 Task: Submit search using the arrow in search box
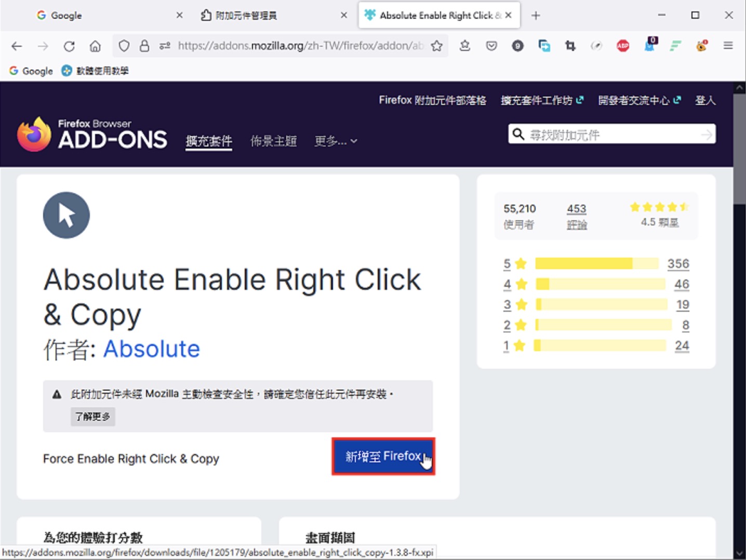point(707,135)
